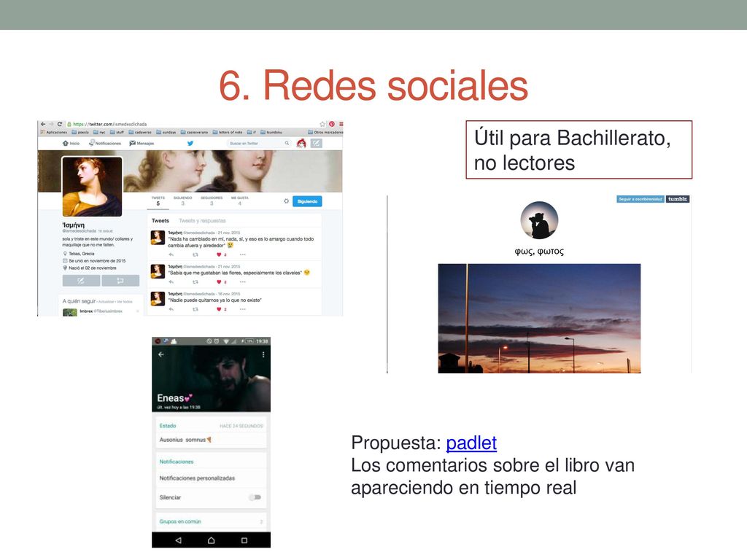The image size is (747, 560).
Task: Open Mensajes in Twitter navigation
Action: 142,144
